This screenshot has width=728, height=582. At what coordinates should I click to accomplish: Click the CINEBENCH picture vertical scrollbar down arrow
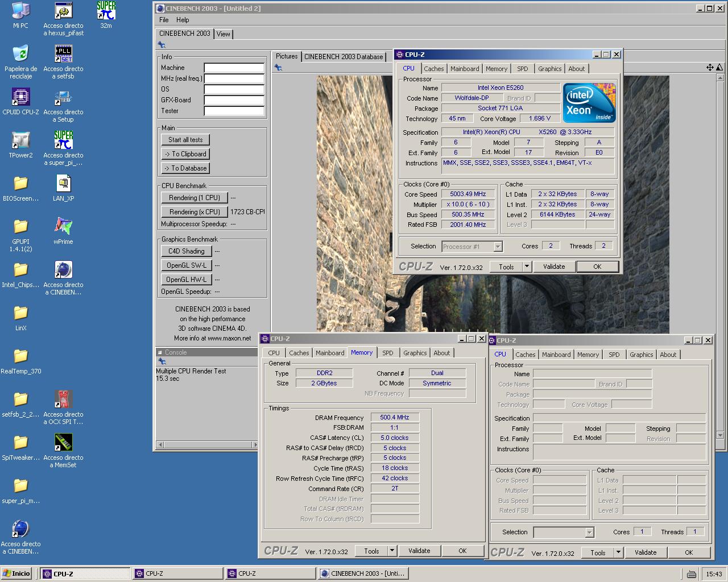(721, 436)
